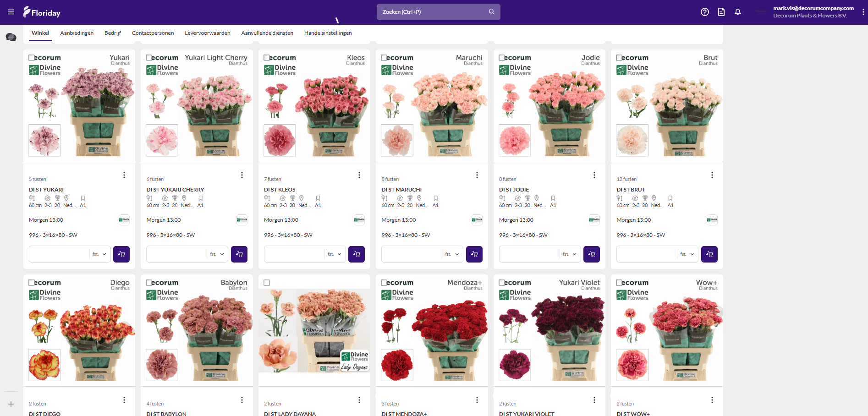Tick the checkbox on the Maruchi card

click(384, 58)
